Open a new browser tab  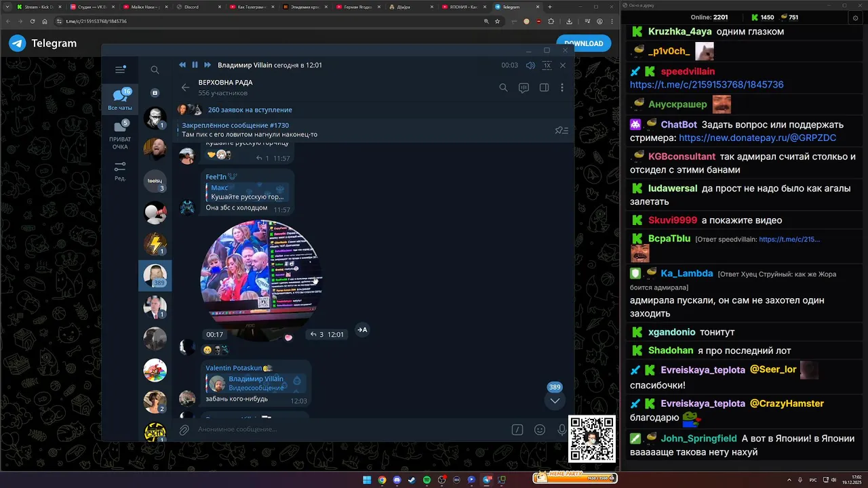coord(550,7)
